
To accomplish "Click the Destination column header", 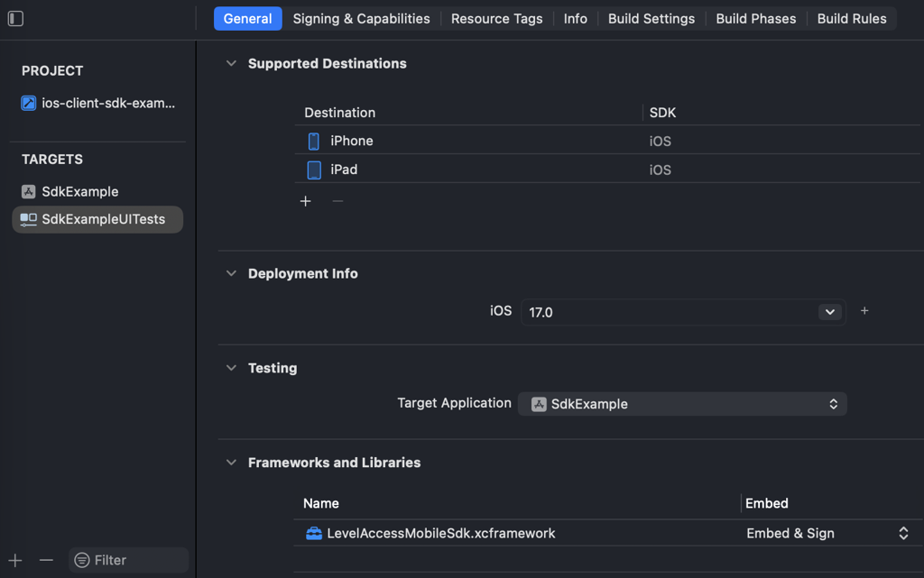I will pyautogui.click(x=339, y=113).
